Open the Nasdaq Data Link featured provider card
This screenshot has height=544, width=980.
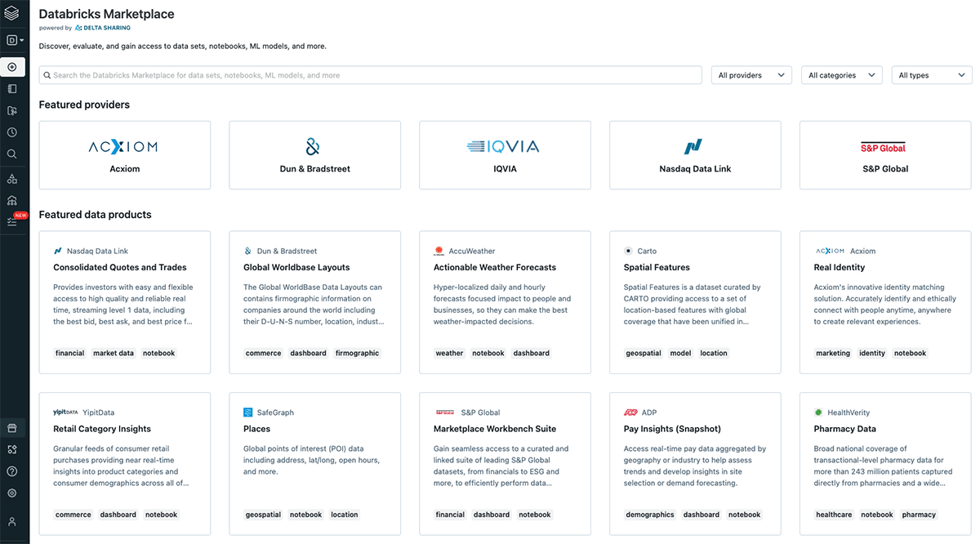tap(695, 155)
